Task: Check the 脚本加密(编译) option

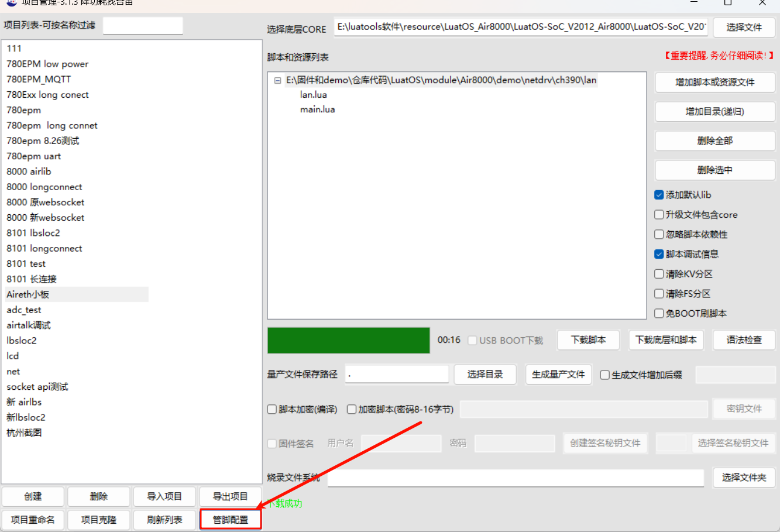Action: pyautogui.click(x=272, y=410)
